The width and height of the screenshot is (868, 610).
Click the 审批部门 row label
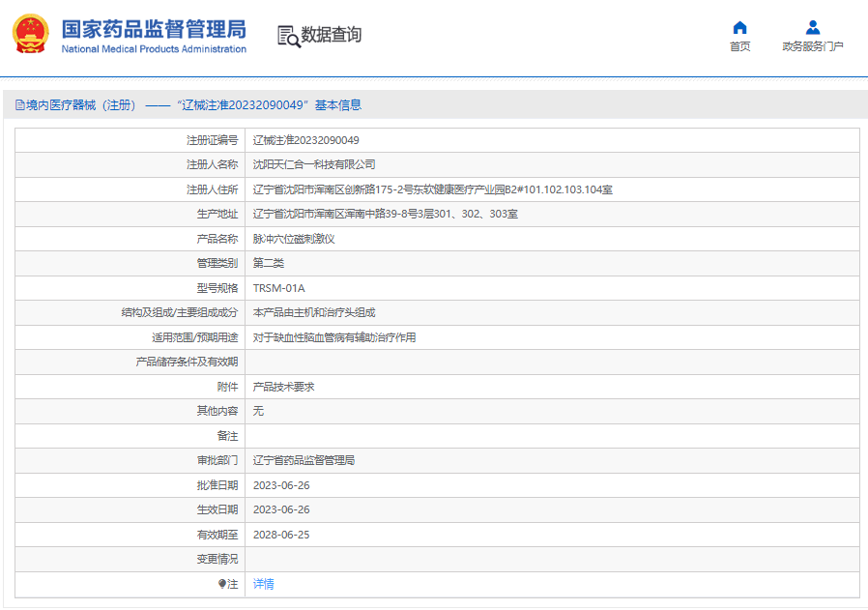pyautogui.click(x=217, y=460)
